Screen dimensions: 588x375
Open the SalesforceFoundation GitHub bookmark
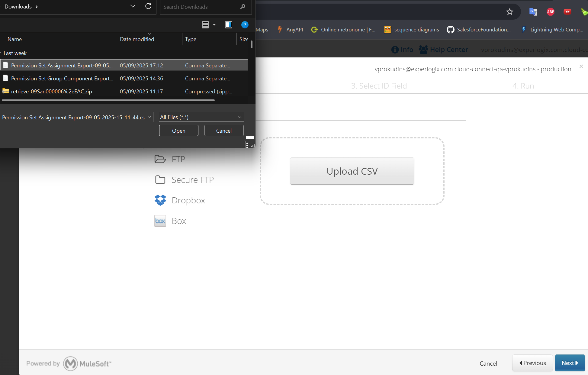479,30
